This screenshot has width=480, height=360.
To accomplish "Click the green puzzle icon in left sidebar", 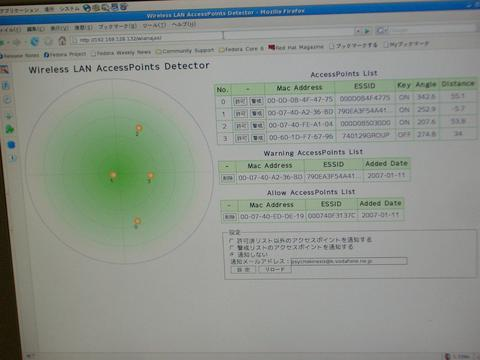I will pyautogui.click(x=10, y=129).
